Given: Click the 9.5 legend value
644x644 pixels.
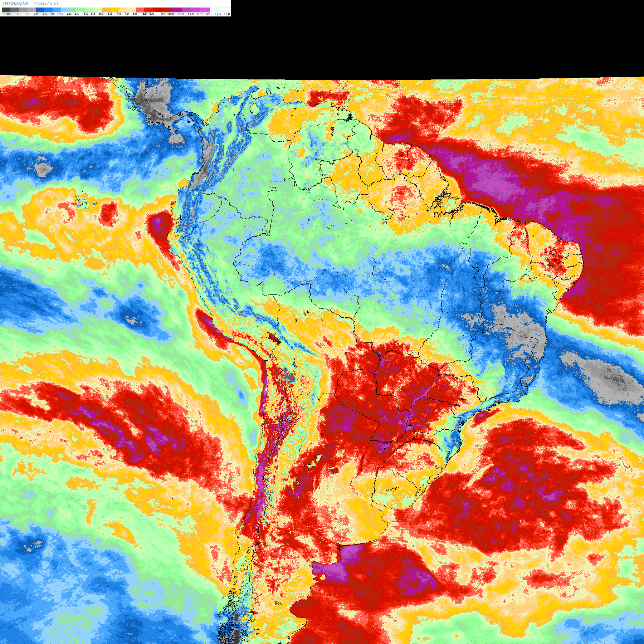Looking at the screenshot, I should coord(163,14).
